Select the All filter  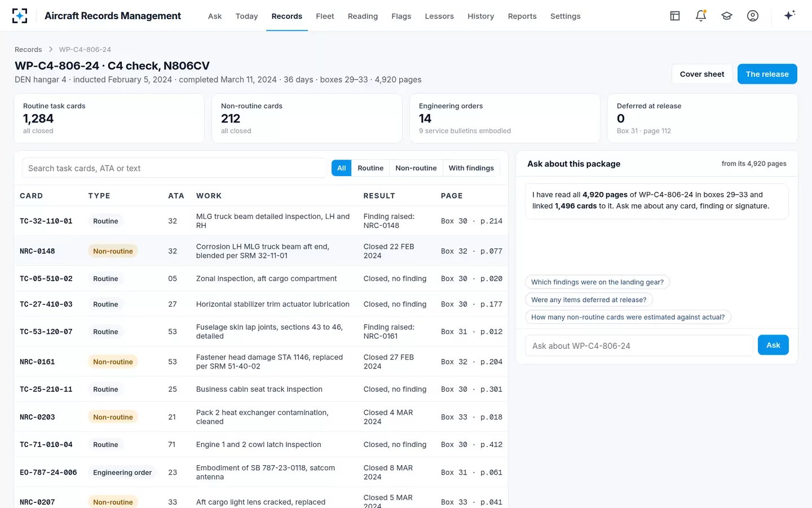342,168
